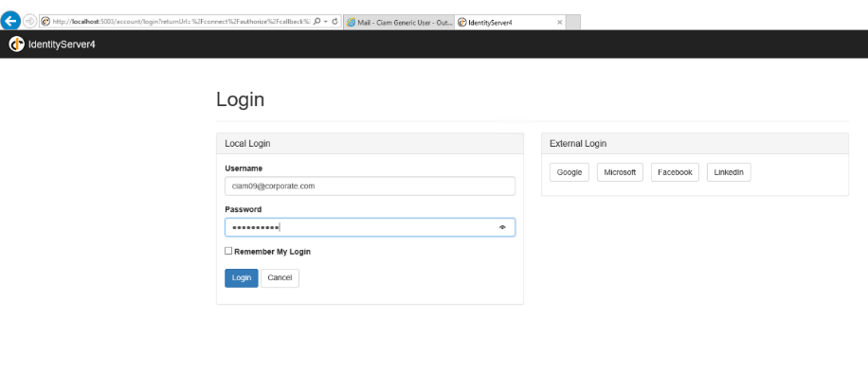Select the IdentityServer4 browser tab
868x372 pixels.
pyautogui.click(x=510, y=22)
